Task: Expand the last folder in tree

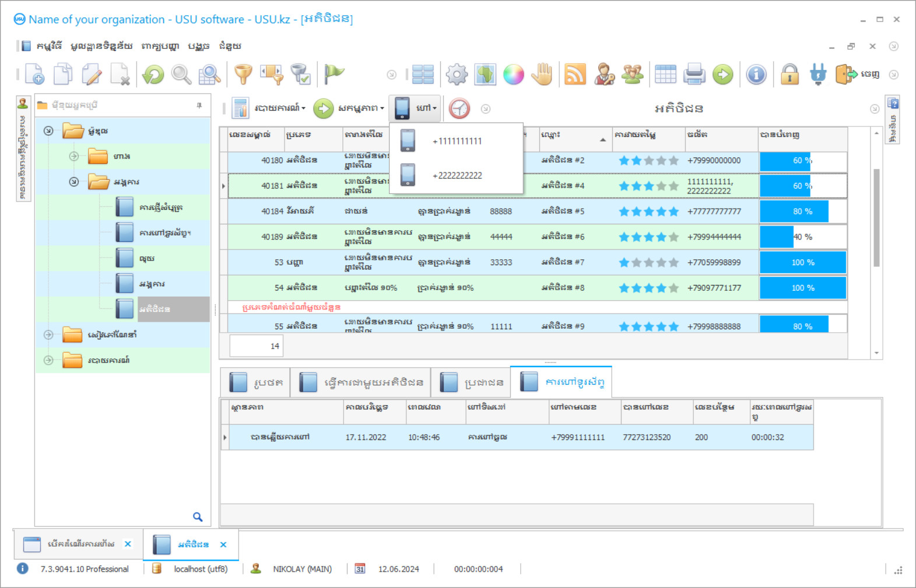Action: pos(48,360)
